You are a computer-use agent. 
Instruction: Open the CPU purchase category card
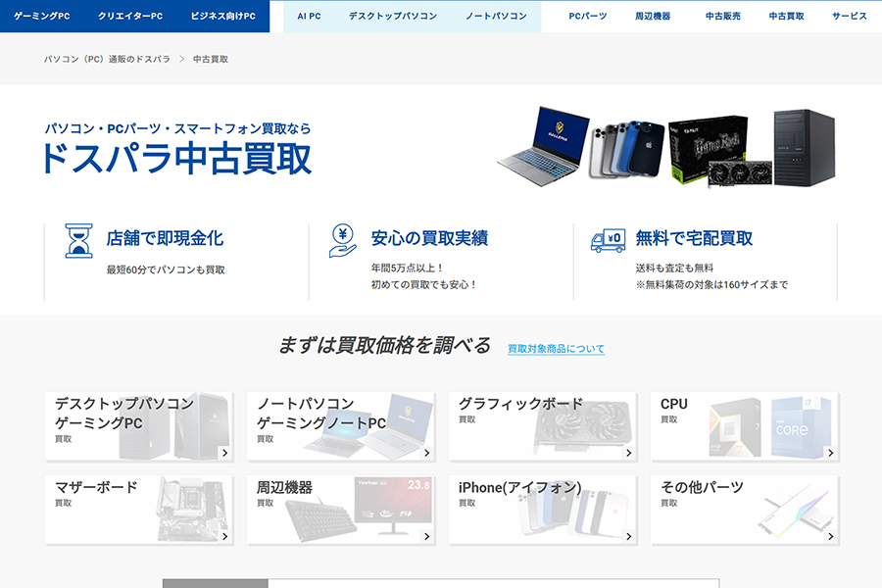(x=744, y=426)
